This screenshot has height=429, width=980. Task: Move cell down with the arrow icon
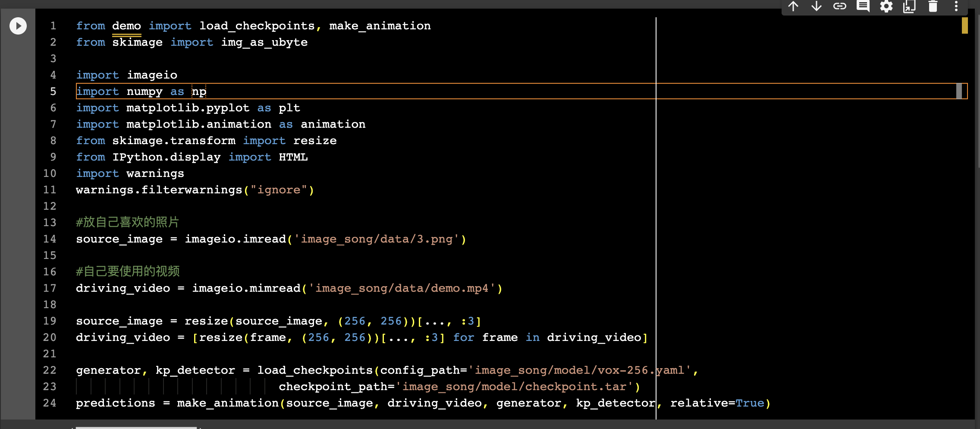coord(817,6)
